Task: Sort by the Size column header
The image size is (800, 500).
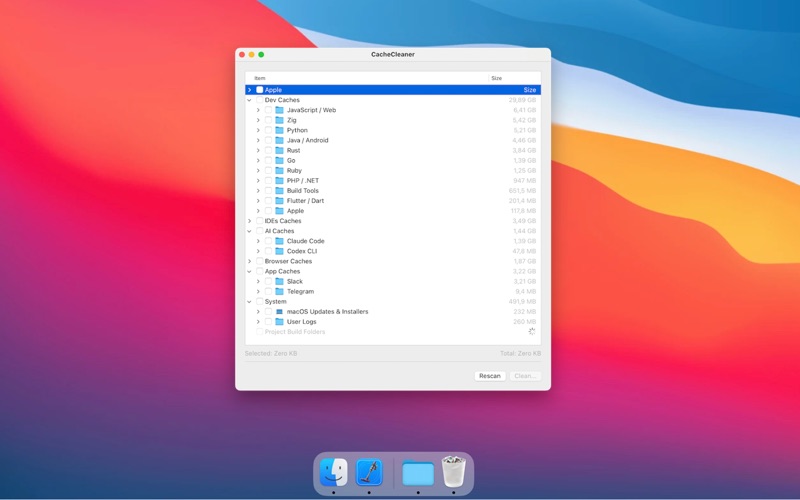Action: pyautogui.click(x=515, y=78)
